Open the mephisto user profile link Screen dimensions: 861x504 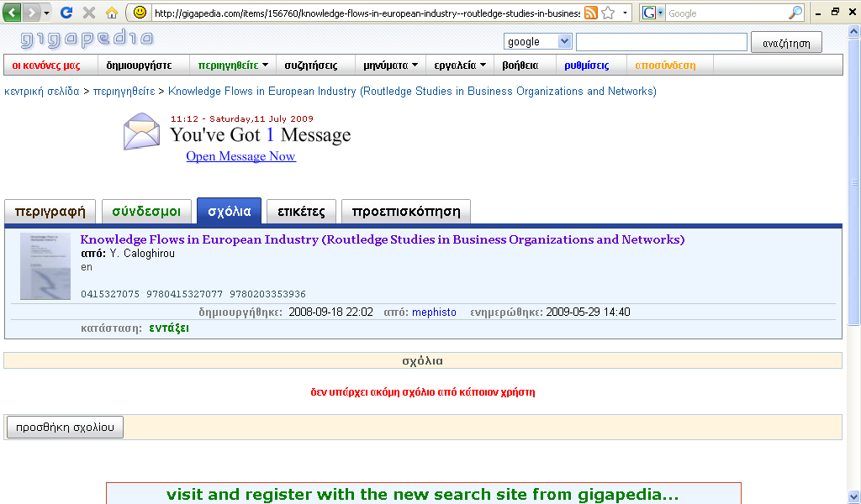(434, 312)
